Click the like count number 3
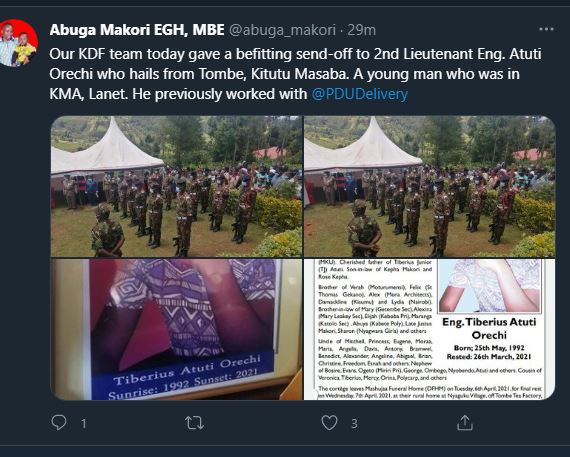Viewport: 570px width, 457px height. (354, 424)
